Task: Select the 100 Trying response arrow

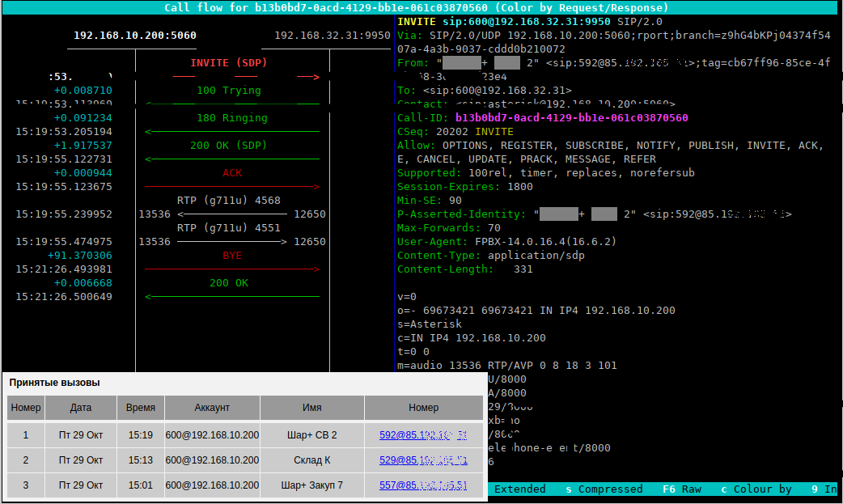Action: click(x=228, y=91)
